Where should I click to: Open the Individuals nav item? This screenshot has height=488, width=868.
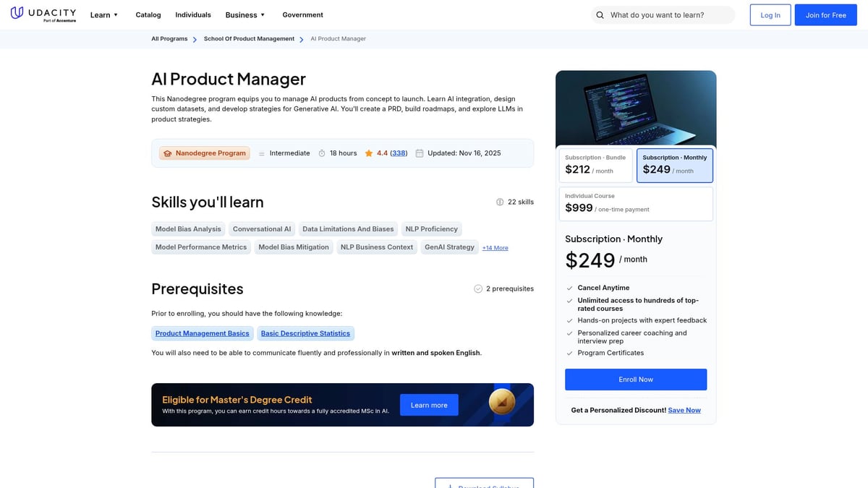(193, 14)
